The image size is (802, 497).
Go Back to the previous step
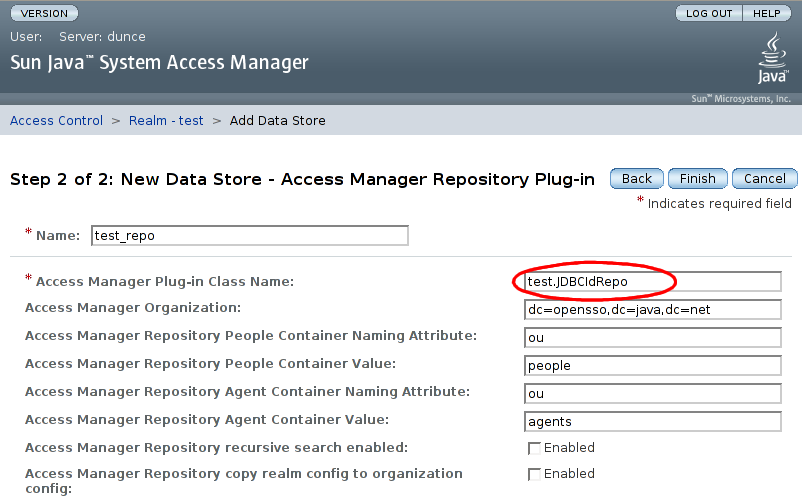click(637, 178)
